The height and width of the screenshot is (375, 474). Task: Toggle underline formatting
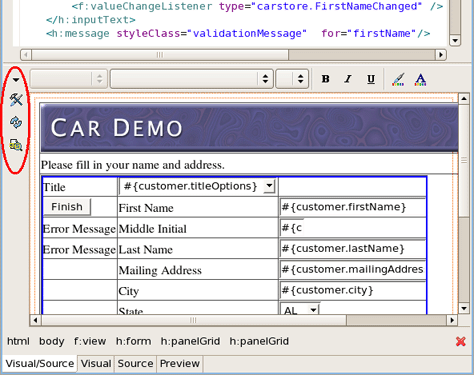click(x=371, y=79)
